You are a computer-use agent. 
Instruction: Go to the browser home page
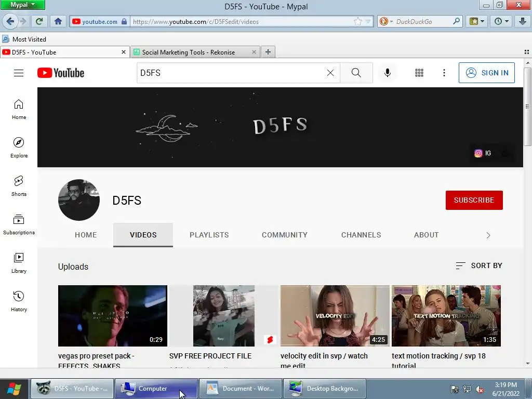tap(58, 21)
